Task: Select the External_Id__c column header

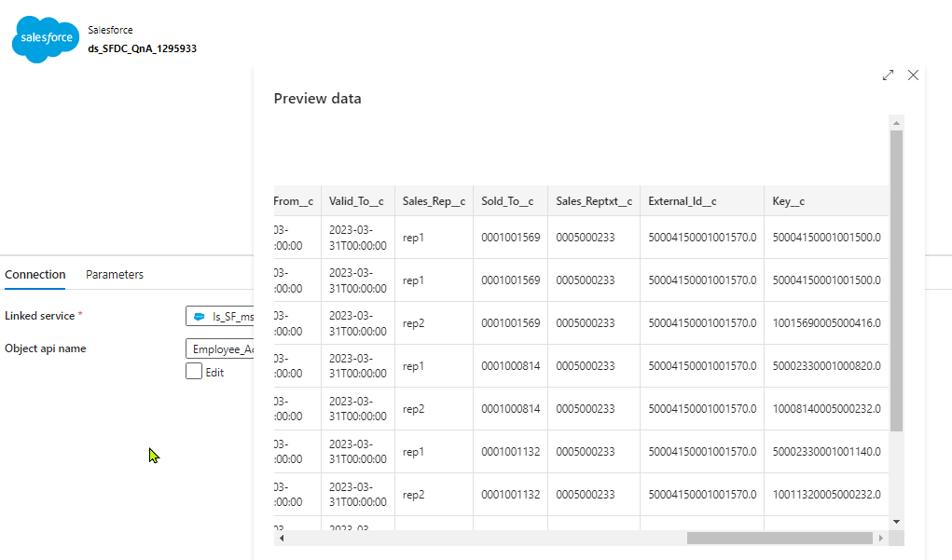Action: (x=702, y=201)
